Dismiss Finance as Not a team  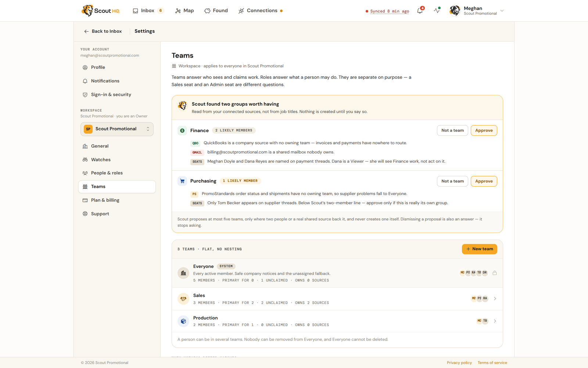[x=452, y=130]
